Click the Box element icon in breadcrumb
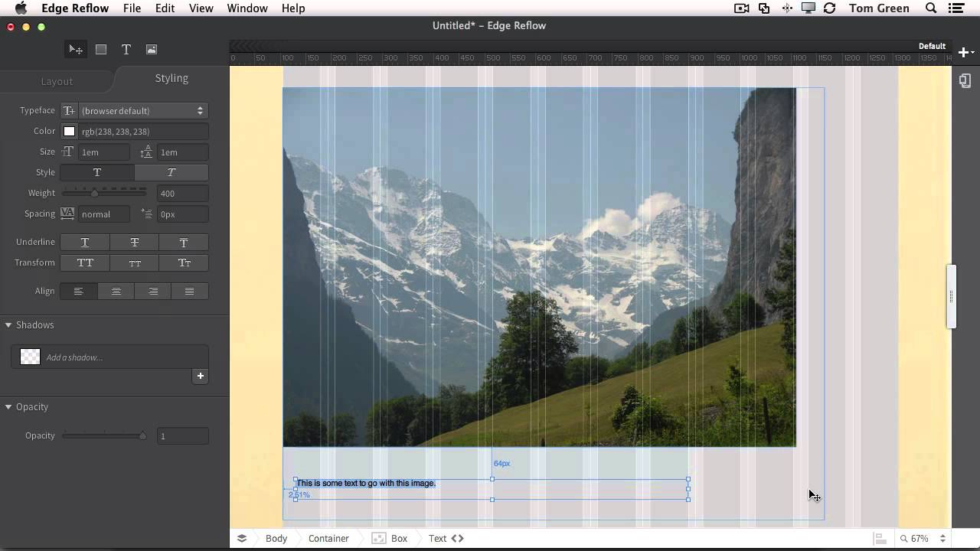The height and width of the screenshot is (551, 980). [x=378, y=538]
